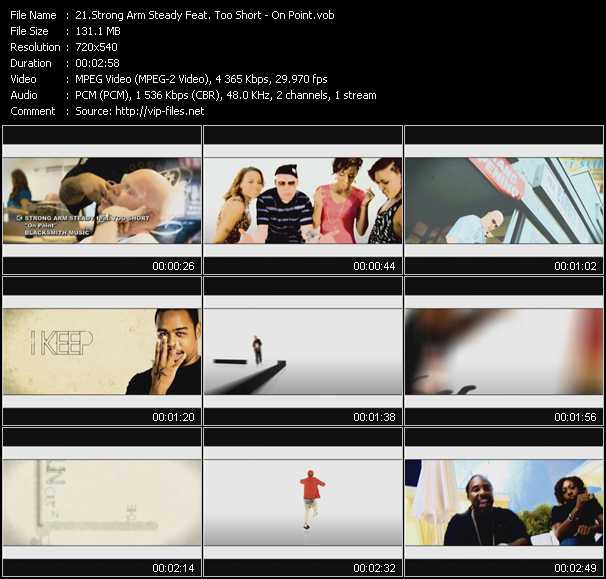Image resolution: width=606 pixels, height=579 pixels.
Task: Click the 00:01:20 timestamp label
Action: (x=171, y=417)
